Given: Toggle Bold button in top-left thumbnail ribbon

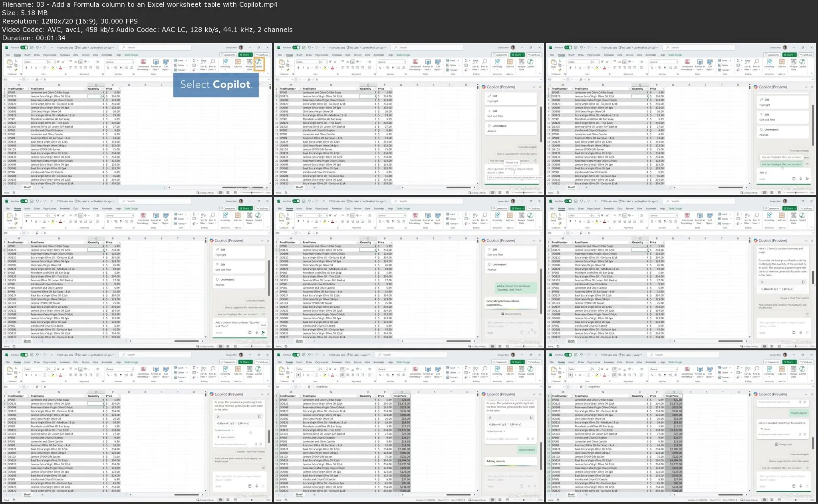Looking at the screenshot, I should coord(26,68).
